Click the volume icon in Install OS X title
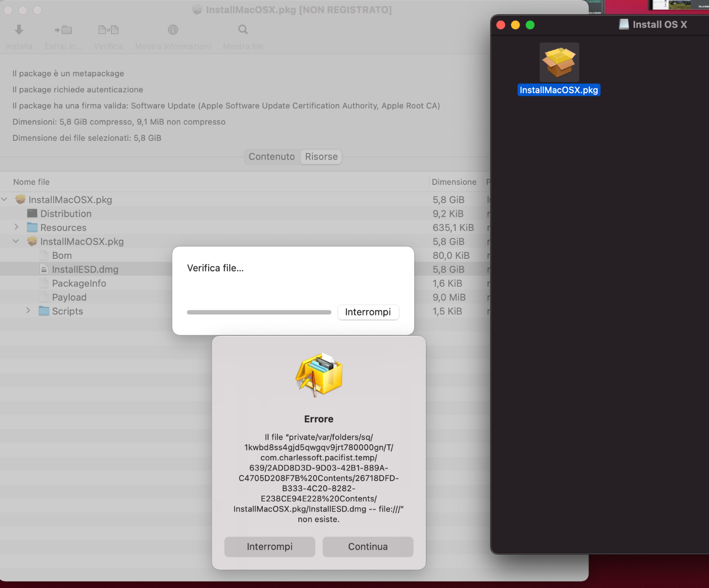The height and width of the screenshot is (588, 709). [x=624, y=24]
